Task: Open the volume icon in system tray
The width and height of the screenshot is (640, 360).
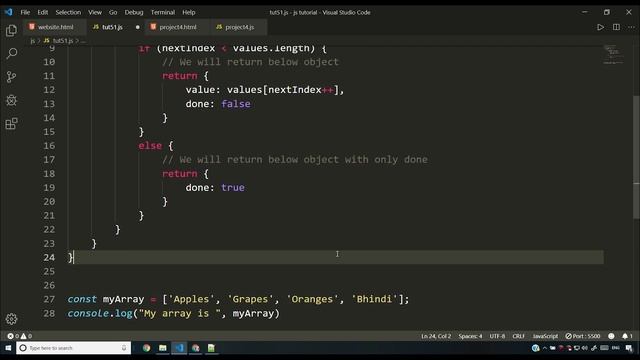Action: pyautogui.click(x=585, y=348)
